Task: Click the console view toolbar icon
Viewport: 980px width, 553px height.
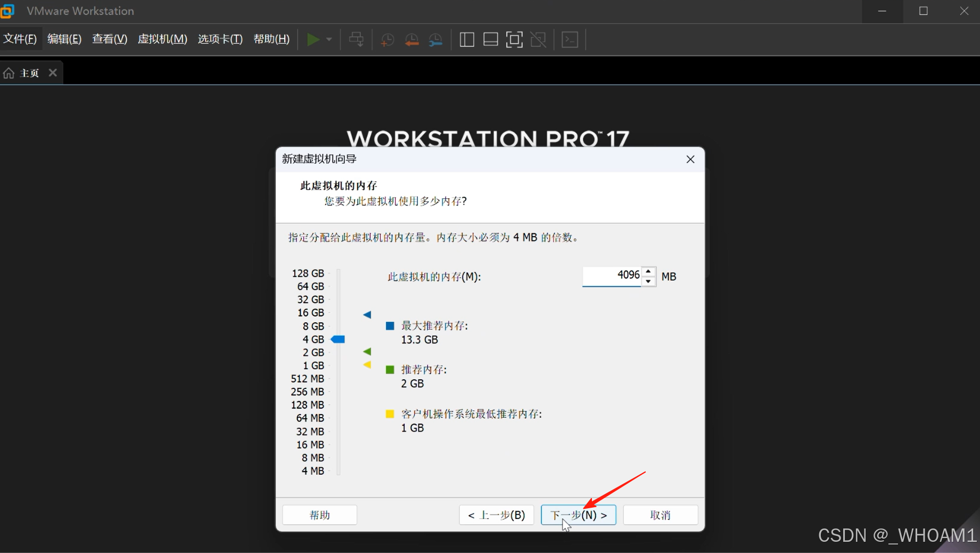Action: pyautogui.click(x=570, y=39)
